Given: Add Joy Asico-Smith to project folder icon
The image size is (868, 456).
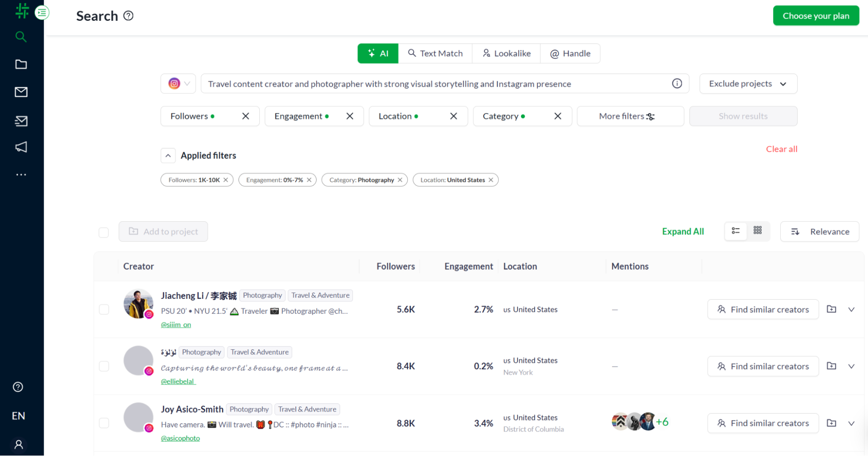Looking at the screenshot, I should (x=831, y=423).
